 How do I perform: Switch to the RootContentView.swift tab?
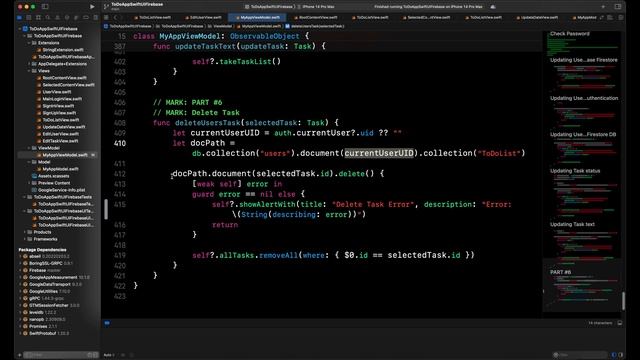click(316, 18)
